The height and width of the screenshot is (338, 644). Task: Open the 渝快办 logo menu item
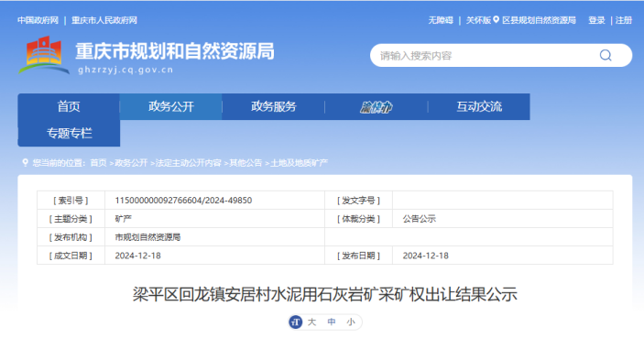(376, 107)
